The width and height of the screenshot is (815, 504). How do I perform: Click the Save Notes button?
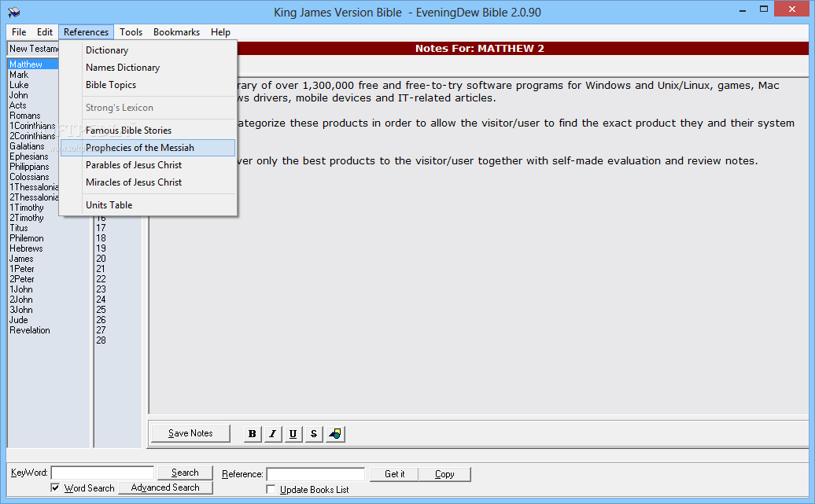pos(190,433)
